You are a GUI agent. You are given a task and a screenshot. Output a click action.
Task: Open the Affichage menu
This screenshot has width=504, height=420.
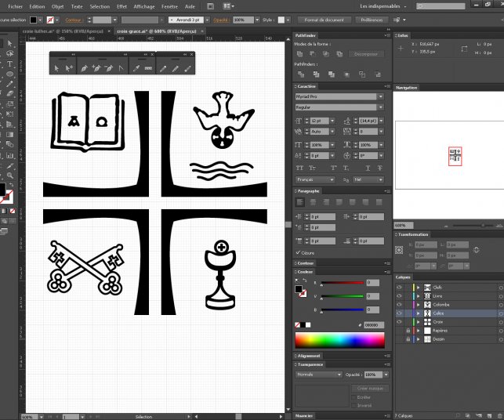[144, 6]
